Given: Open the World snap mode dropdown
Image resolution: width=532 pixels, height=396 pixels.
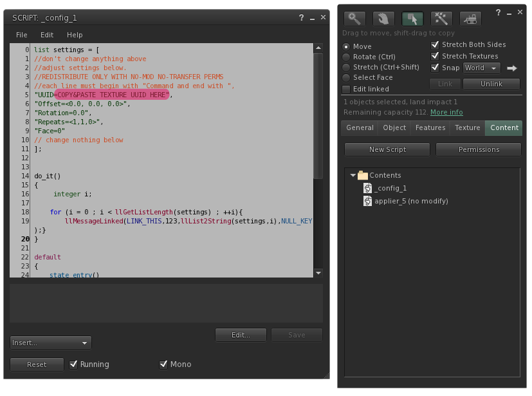Looking at the screenshot, I should [x=482, y=68].
